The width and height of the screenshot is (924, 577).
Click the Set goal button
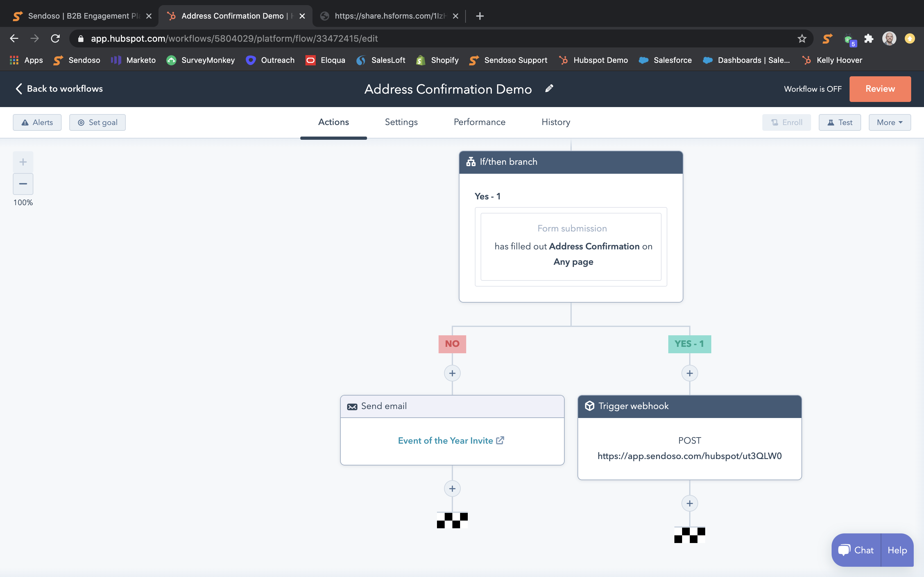97,122
